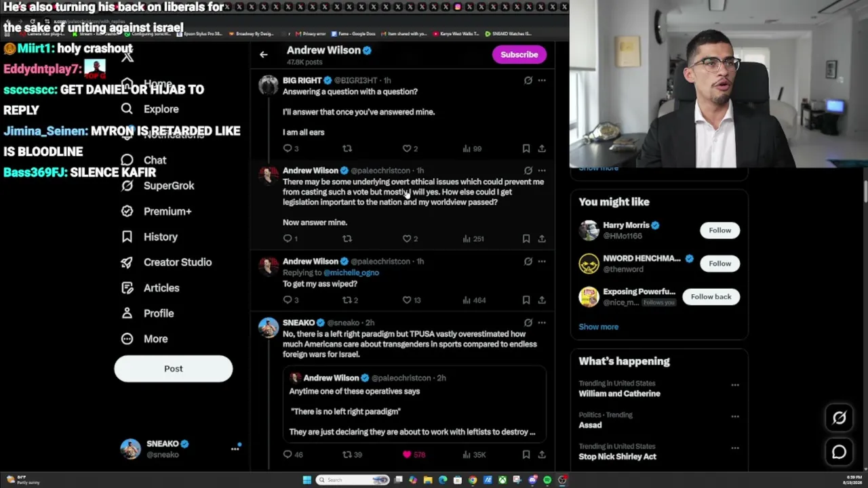Viewport: 868px width, 488px height.
Task: View analytics showing 464 views
Action: click(473, 300)
